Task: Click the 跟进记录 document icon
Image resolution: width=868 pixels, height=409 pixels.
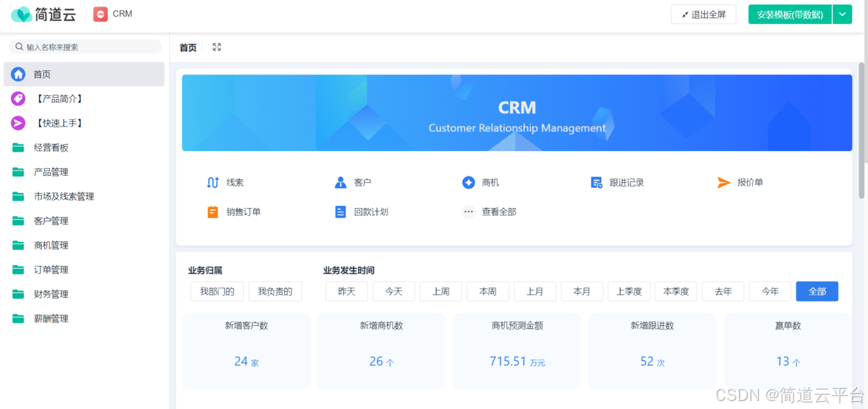Action: pyautogui.click(x=597, y=183)
